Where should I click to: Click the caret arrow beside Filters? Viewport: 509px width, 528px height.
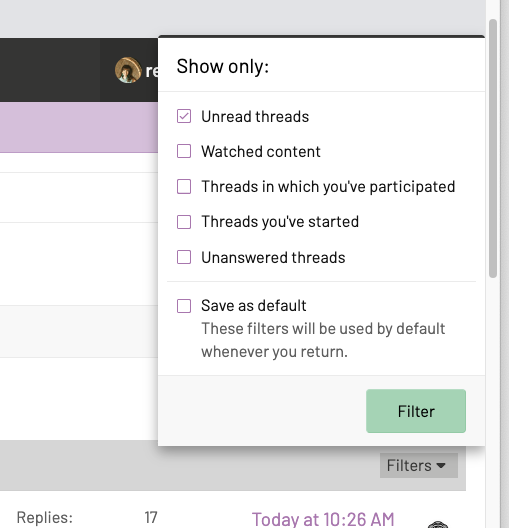(x=441, y=466)
